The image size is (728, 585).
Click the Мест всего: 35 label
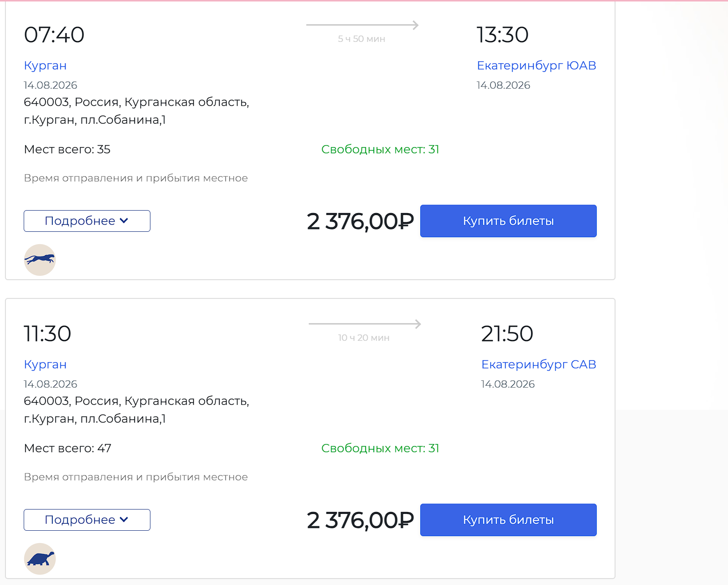67,149
